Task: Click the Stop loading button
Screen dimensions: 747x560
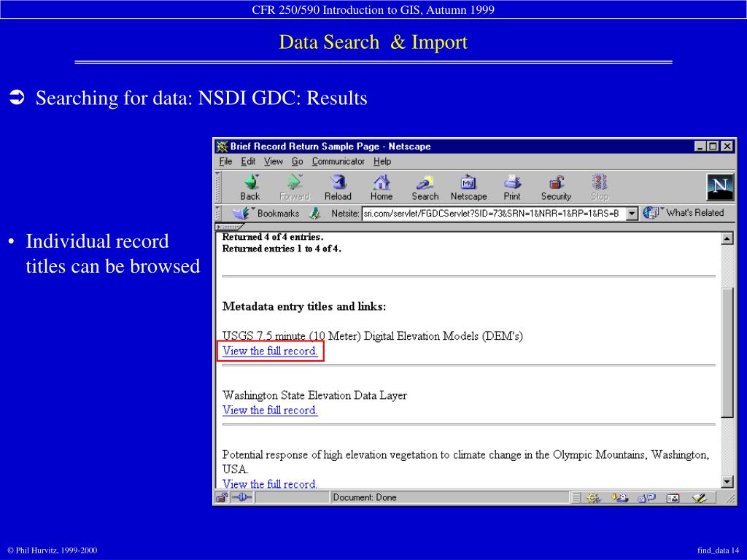Action: coord(600,187)
